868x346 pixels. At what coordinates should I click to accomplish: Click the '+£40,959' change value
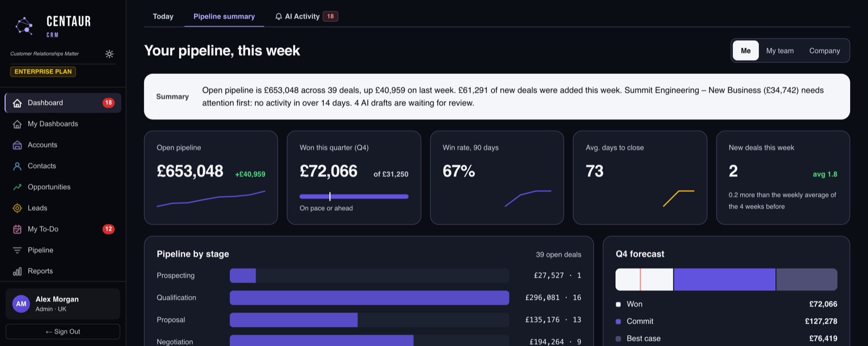[250, 174]
